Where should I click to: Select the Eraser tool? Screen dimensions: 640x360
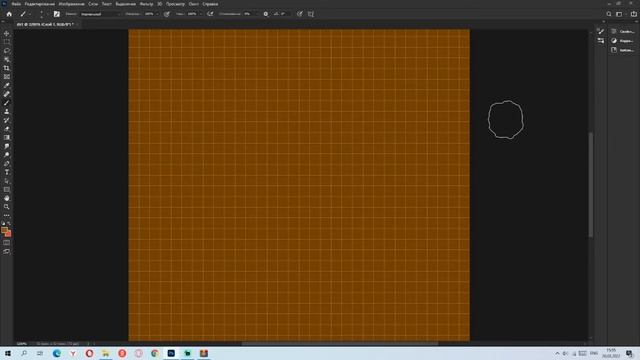tap(7, 129)
